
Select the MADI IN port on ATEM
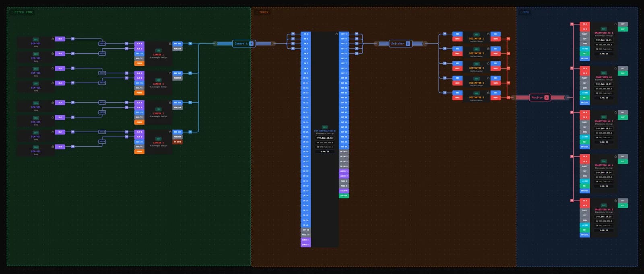[x=306, y=235]
